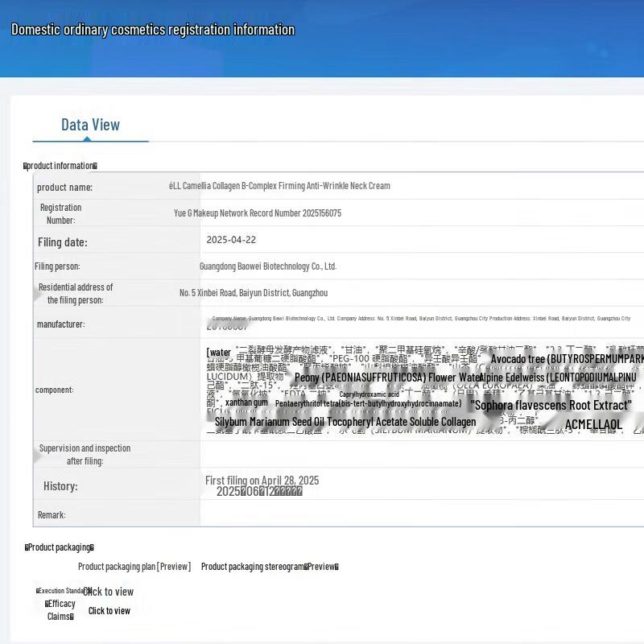Screen dimensions: 644x644
Task: Click to view the Execution Standard
Action: tap(109, 592)
